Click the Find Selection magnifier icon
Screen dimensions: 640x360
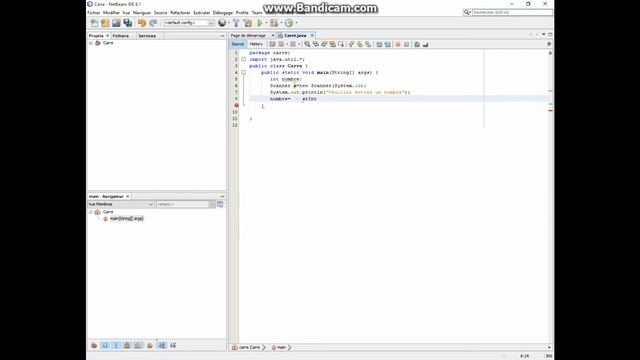pyautogui.click(x=307, y=44)
